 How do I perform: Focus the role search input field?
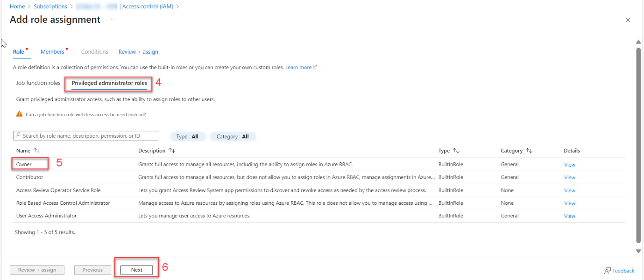[x=85, y=136]
